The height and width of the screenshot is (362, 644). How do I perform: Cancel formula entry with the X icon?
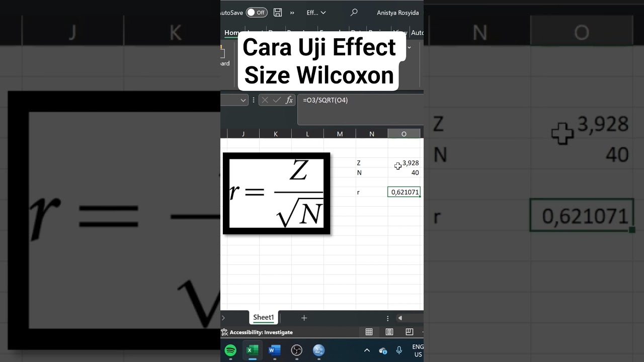[x=265, y=100]
